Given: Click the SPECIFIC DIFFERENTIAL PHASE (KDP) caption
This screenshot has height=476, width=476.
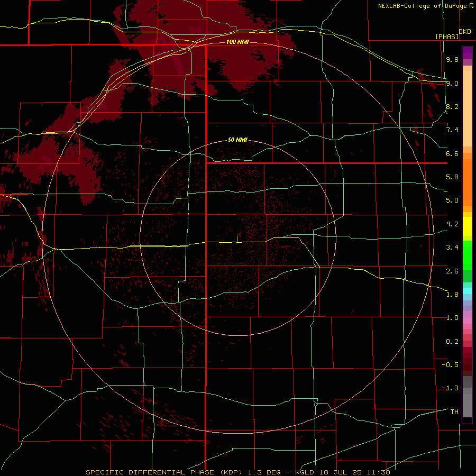Looking at the screenshot, I should click(166, 472).
